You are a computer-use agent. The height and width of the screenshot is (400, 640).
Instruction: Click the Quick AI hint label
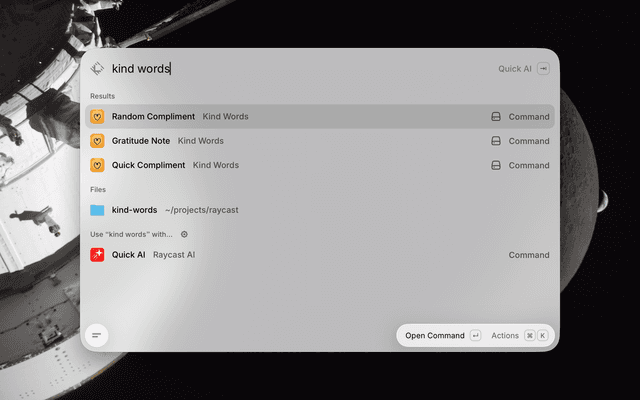pyautogui.click(x=515, y=69)
